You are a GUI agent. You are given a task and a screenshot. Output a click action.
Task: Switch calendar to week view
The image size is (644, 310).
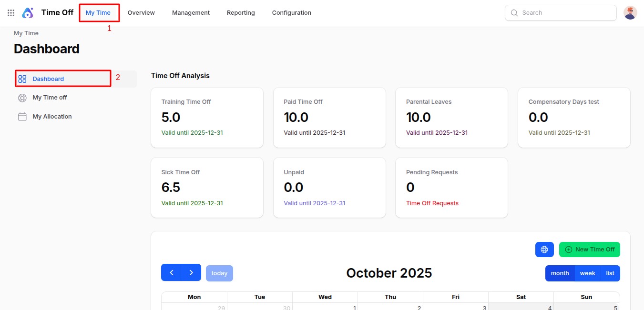click(x=587, y=273)
